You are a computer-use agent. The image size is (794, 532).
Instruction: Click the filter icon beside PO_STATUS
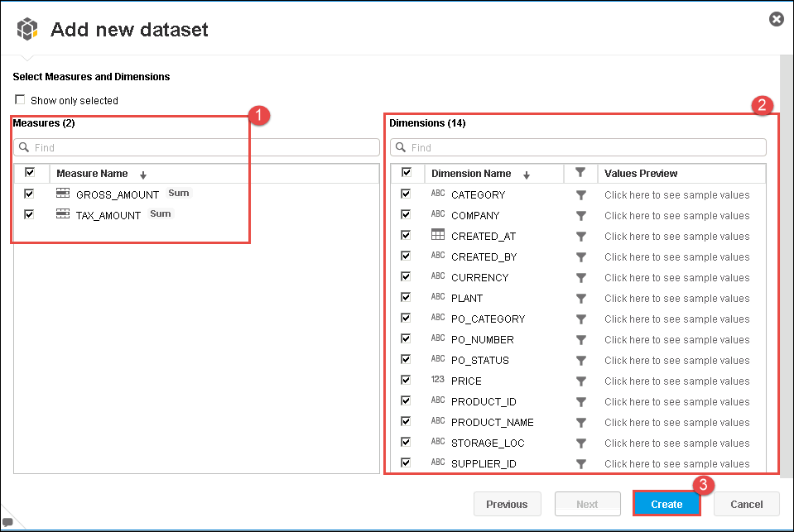coord(581,361)
